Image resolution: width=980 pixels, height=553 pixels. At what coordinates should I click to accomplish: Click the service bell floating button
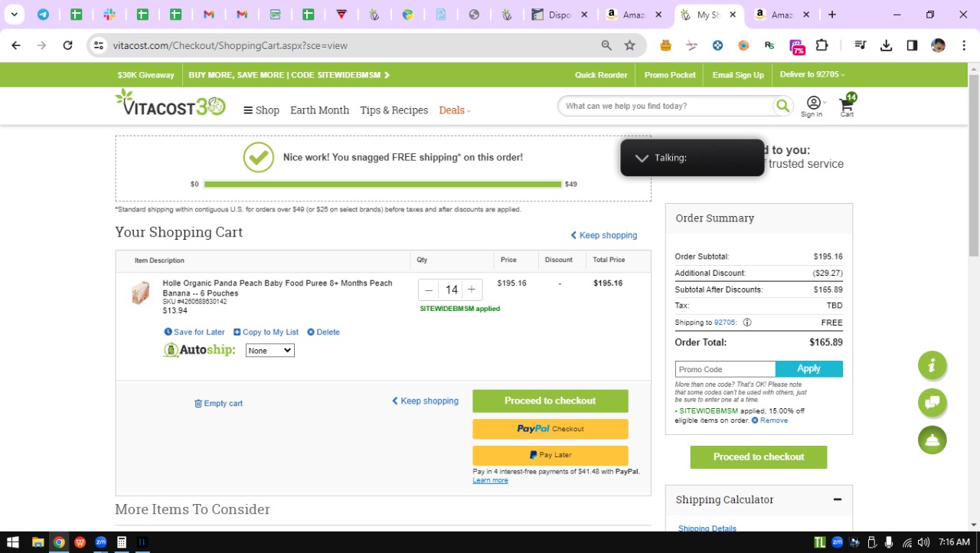click(x=933, y=440)
